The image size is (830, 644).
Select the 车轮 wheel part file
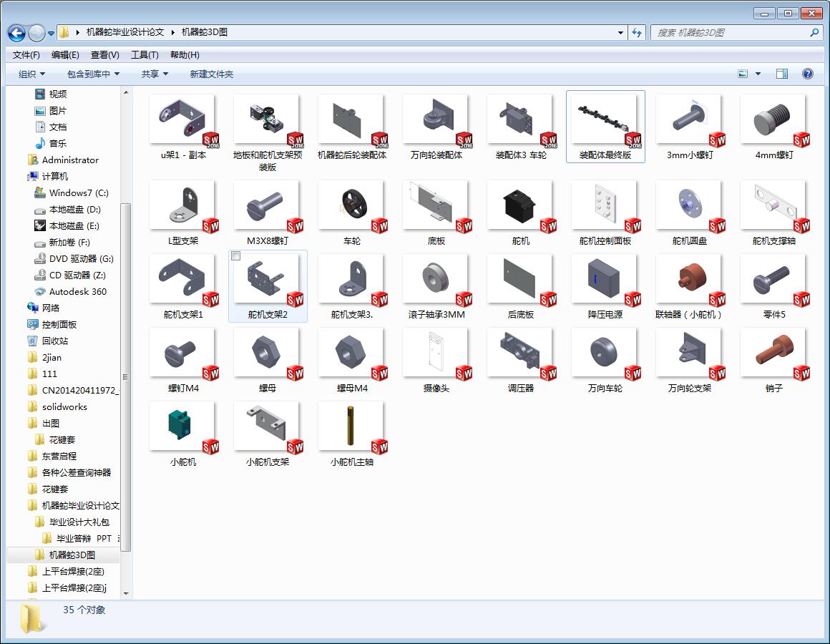pos(352,213)
